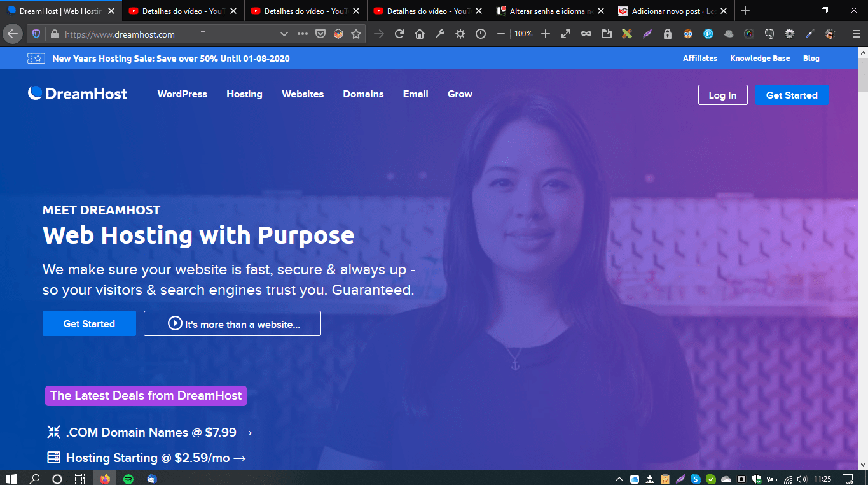This screenshot has height=485, width=868.
Task: Open the Domains navigation menu
Action: click(363, 94)
